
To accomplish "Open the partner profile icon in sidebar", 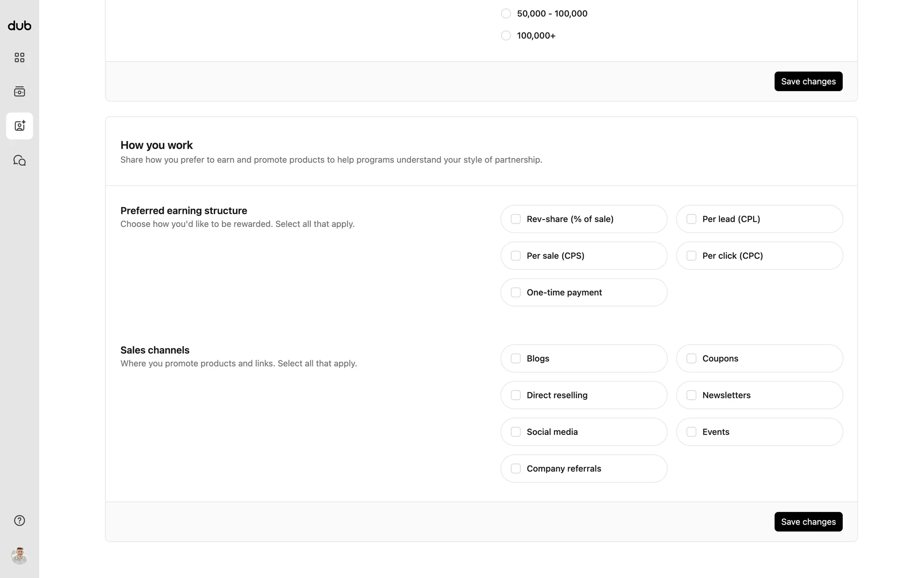I will click(x=19, y=126).
